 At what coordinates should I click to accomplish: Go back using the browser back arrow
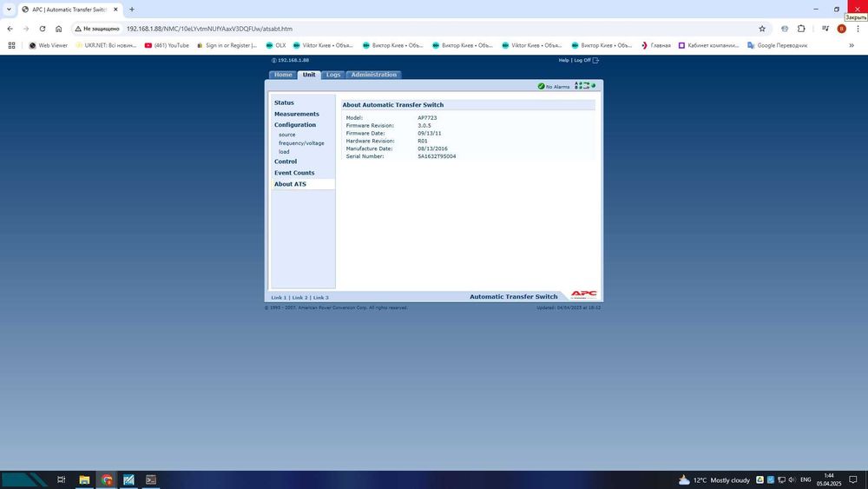10,29
